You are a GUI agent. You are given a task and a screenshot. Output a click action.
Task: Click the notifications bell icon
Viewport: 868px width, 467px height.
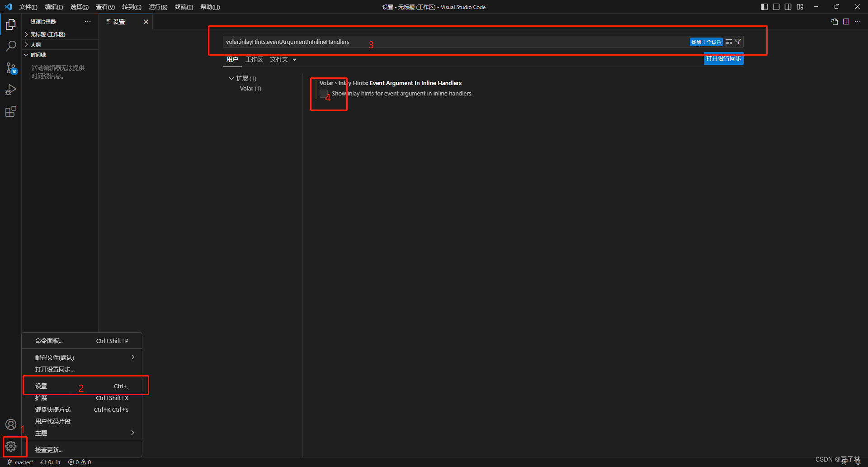(858, 462)
